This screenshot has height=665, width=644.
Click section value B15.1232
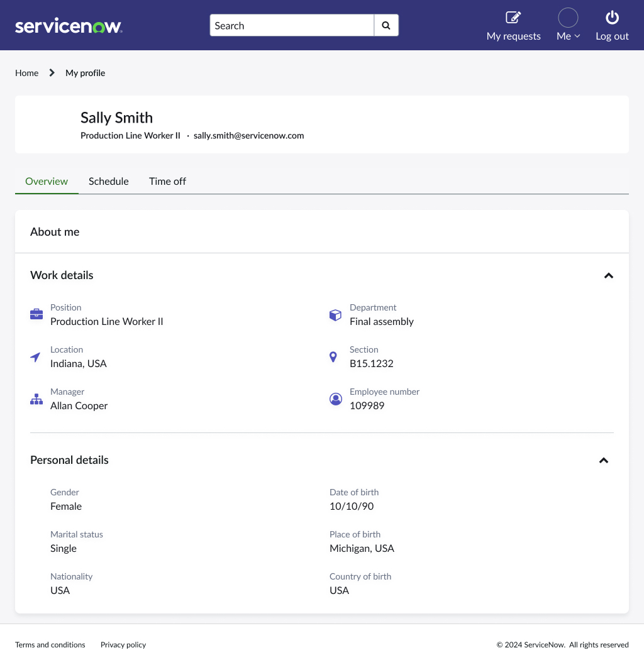click(371, 363)
